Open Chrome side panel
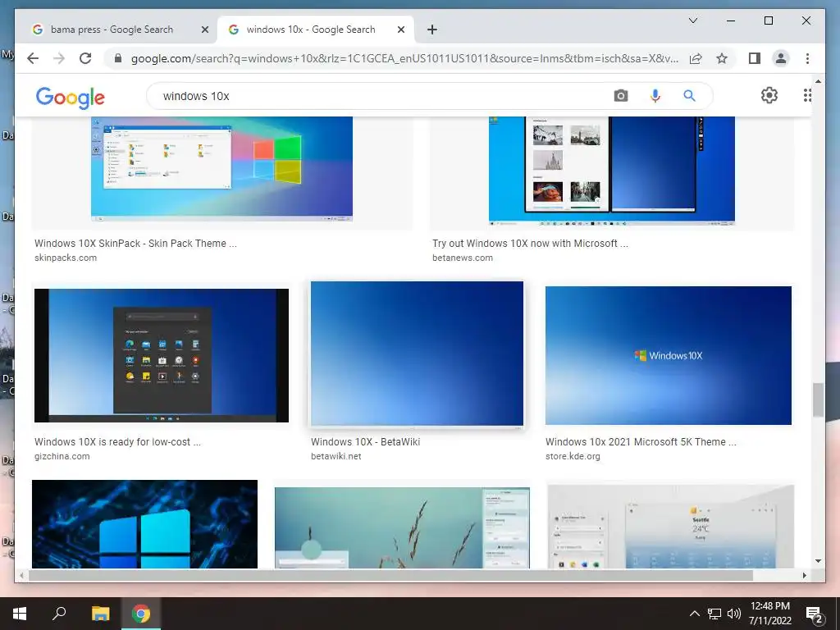 pyautogui.click(x=755, y=58)
